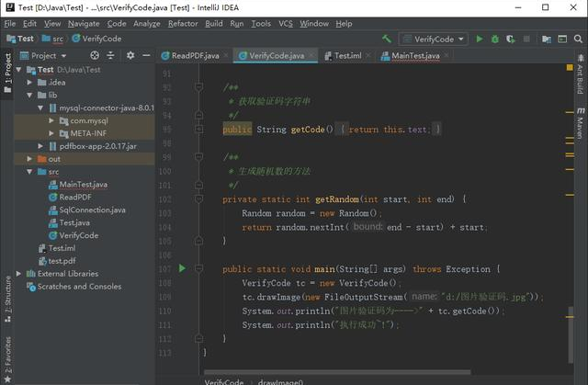Click the green Run button in toolbar

pos(479,40)
